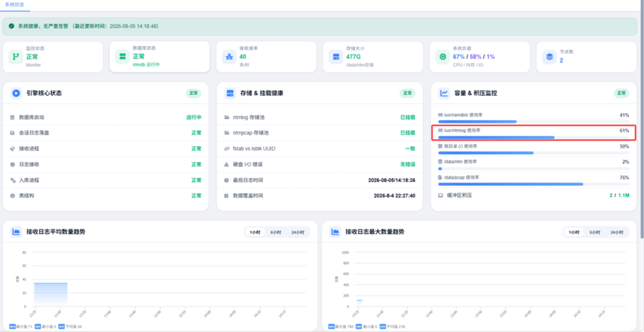This screenshot has width=644, height=332.
Task: Click the 接收日志平均数量趋势 chart icon
Action: (16, 232)
